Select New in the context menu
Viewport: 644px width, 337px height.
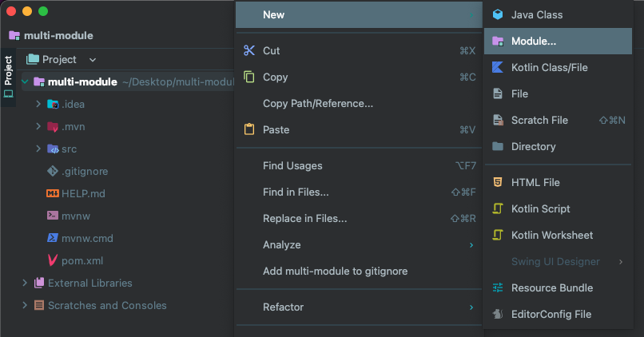[x=359, y=15]
